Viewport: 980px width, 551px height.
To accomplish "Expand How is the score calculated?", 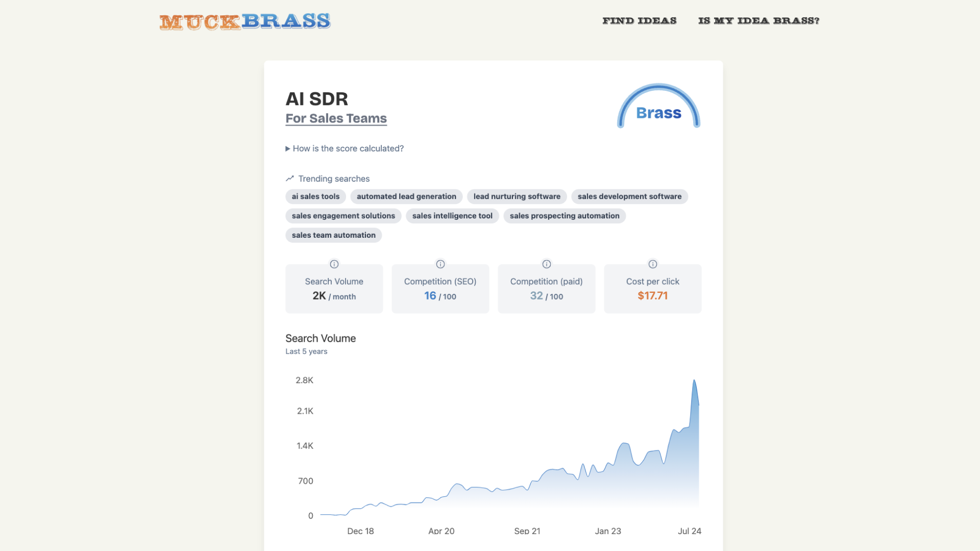I will click(345, 148).
